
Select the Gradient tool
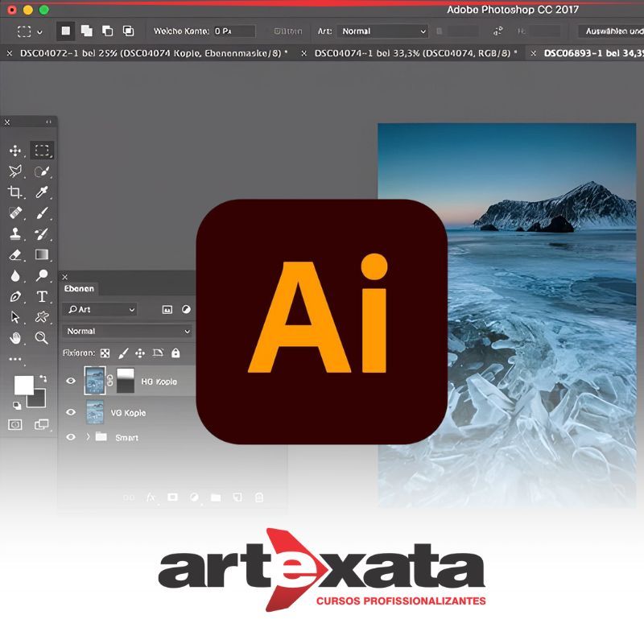42,254
